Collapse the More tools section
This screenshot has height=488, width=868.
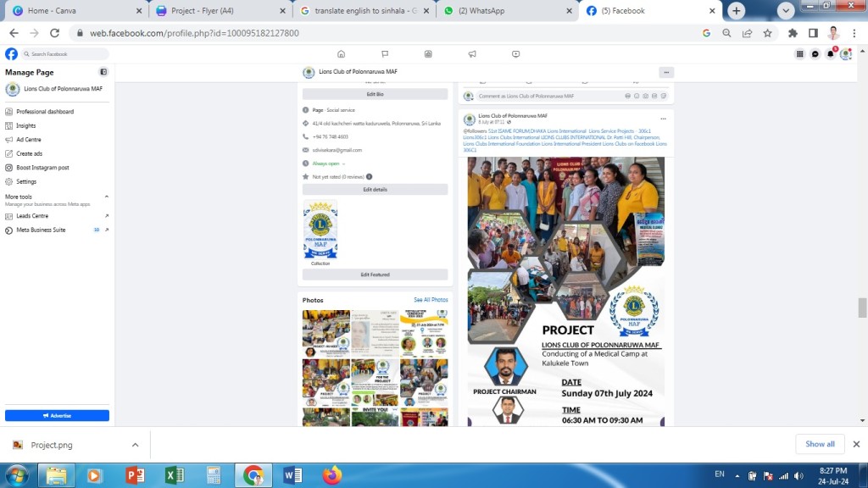[106, 197]
